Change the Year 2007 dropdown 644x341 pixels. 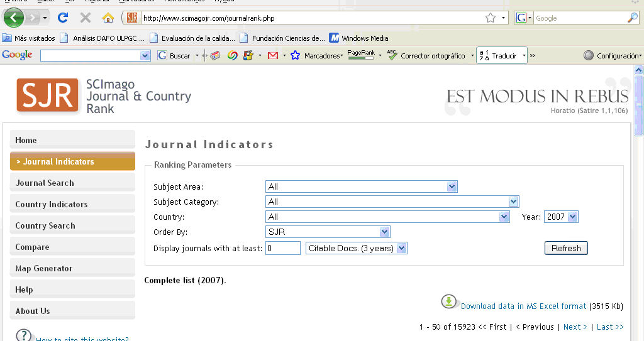point(561,217)
